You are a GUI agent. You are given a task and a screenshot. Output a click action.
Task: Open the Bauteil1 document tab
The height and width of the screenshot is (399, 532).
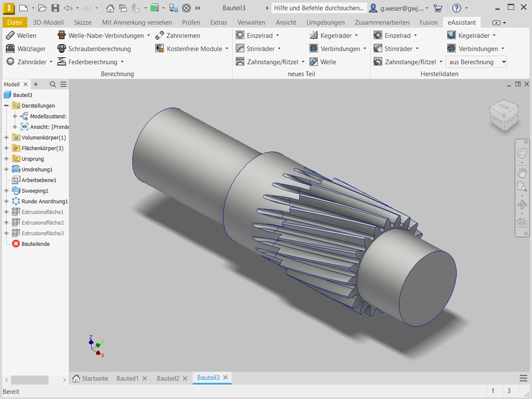coord(127,378)
